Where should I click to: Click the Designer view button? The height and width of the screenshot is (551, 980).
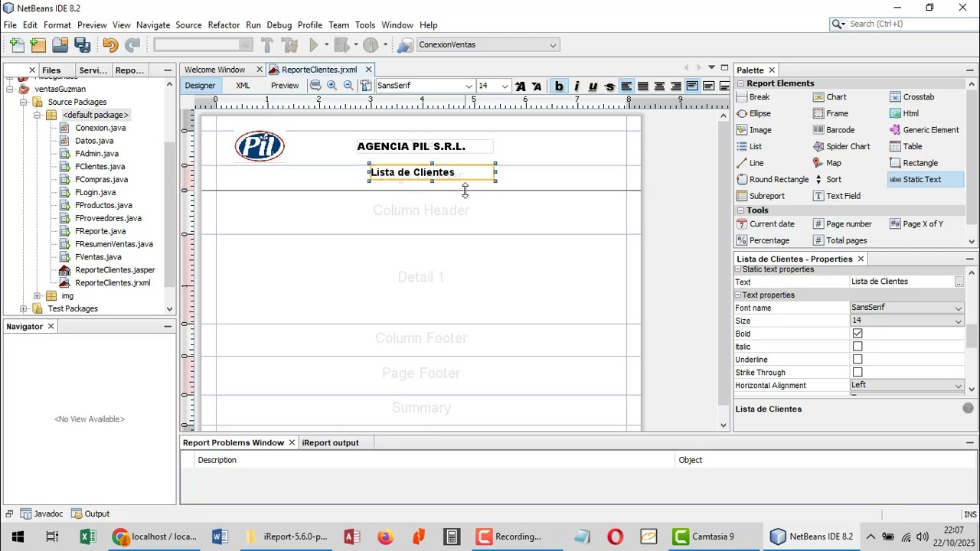[x=200, y=86]
